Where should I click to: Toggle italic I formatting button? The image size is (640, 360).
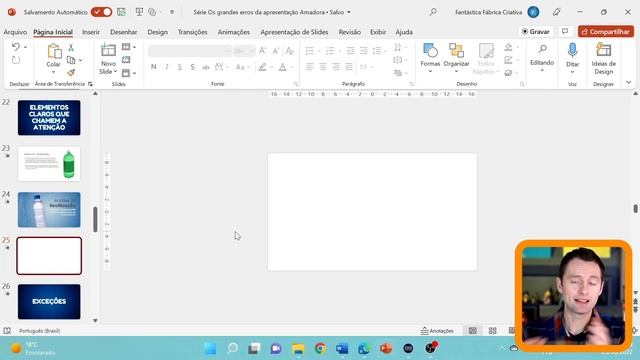click(x=167, y=67)
